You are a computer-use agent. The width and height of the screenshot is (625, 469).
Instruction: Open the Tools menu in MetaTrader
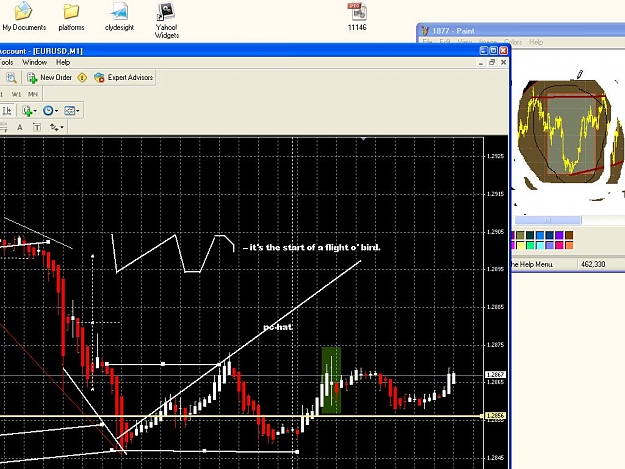click(x=6, y=62)
